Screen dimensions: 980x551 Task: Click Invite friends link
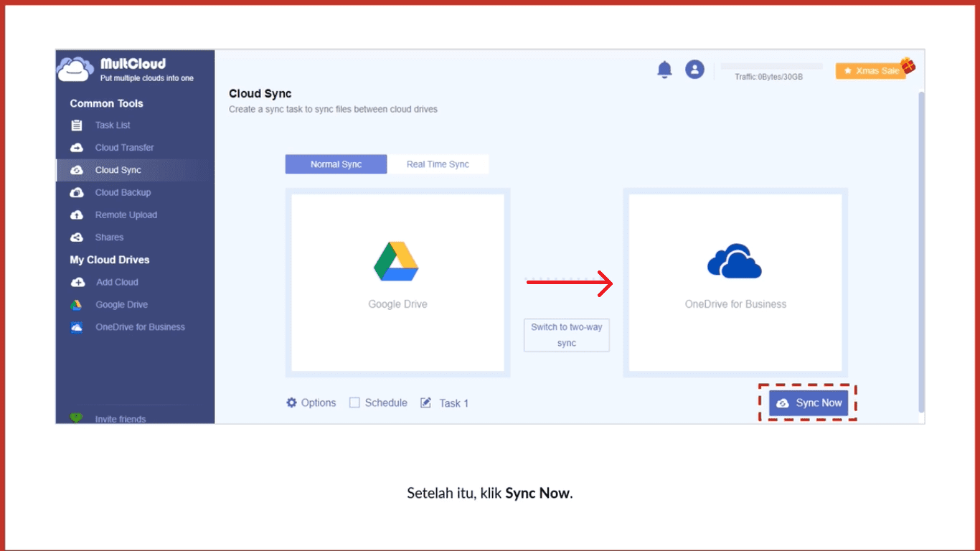coord(120,419)
